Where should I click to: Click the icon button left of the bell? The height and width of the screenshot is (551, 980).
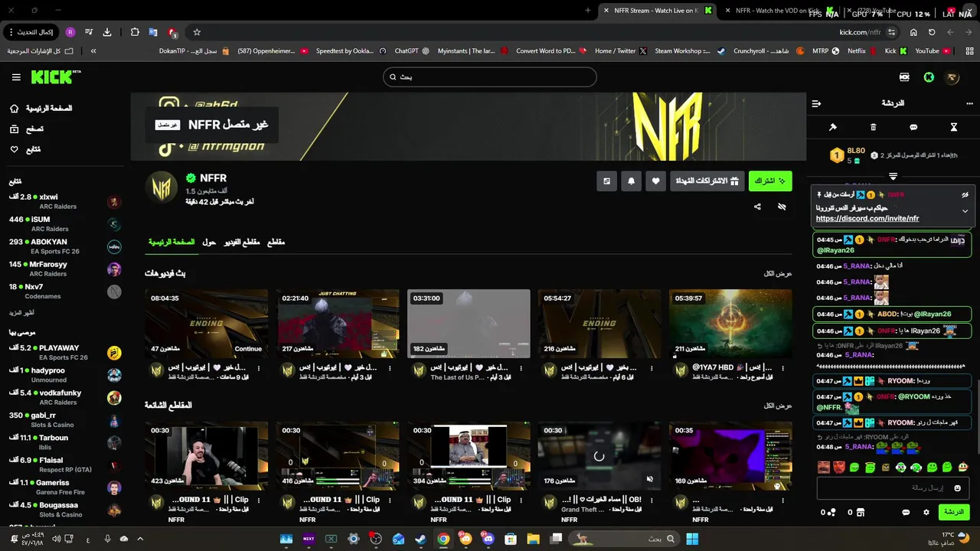606,181
